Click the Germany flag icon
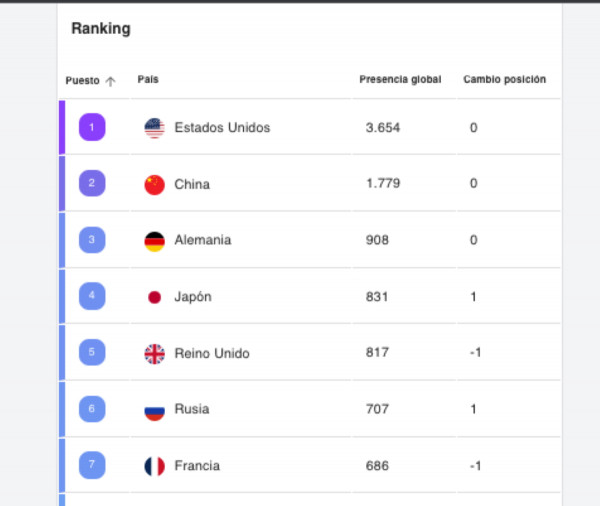Screen dimensions: 600x506 [155, 242]
